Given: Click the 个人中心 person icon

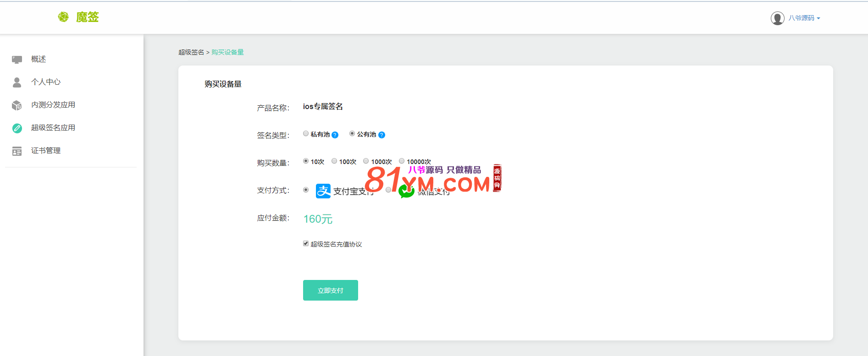Looking at the screenshot, I should pyautogui.click(x=17, y=82).
